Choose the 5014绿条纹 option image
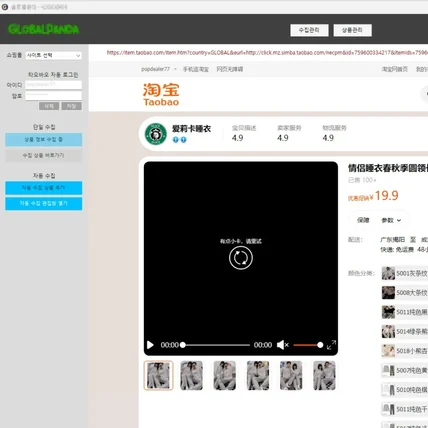The height and width of the screenshot is (428, 428). pyautogui.click(x=388, y=331)
